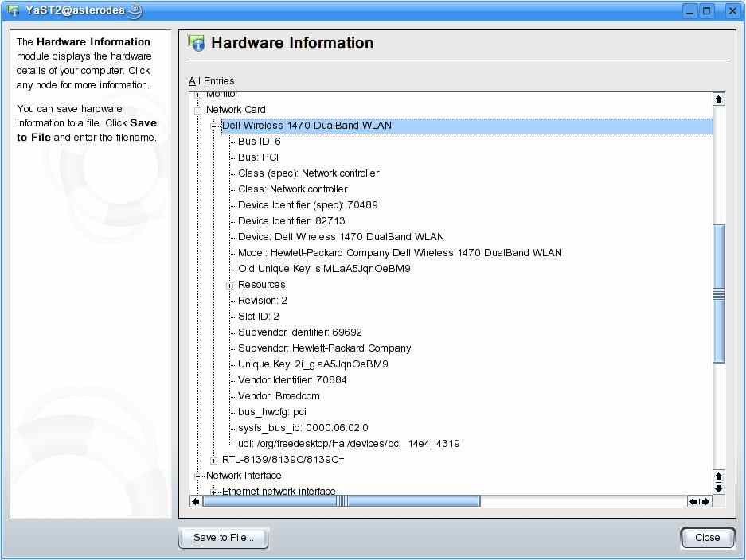Click horizontal scrollbar right arrow at far right

[705, 501]
